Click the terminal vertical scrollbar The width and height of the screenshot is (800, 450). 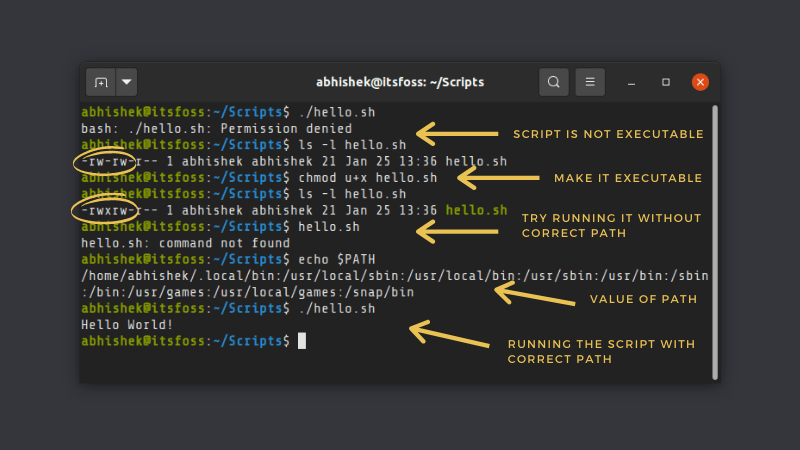pos(714,240)
